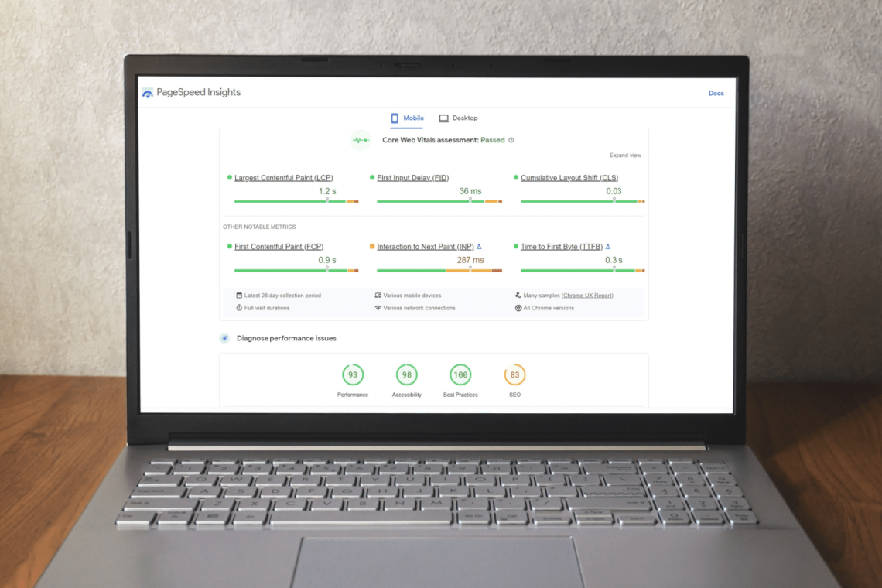
Task: Open First Input Delay (FID) link
Action: tap(413, 178)
